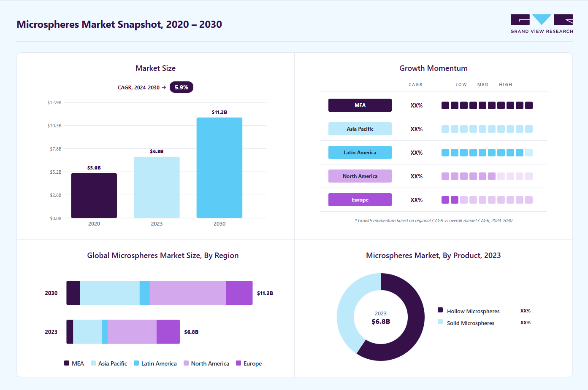Viewport: 588px width, 390px height.
Task: Click the $6.8B label above 2023 bar
Action: pos(157,151)
